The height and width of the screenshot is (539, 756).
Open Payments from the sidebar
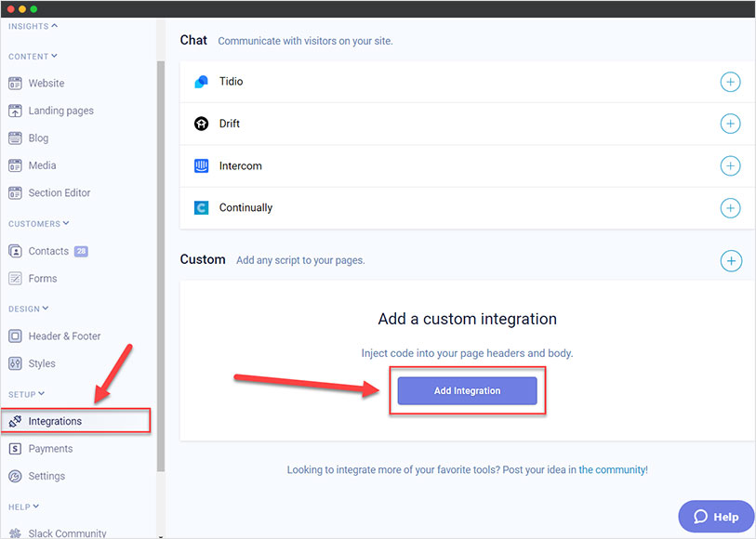[45, 448]
